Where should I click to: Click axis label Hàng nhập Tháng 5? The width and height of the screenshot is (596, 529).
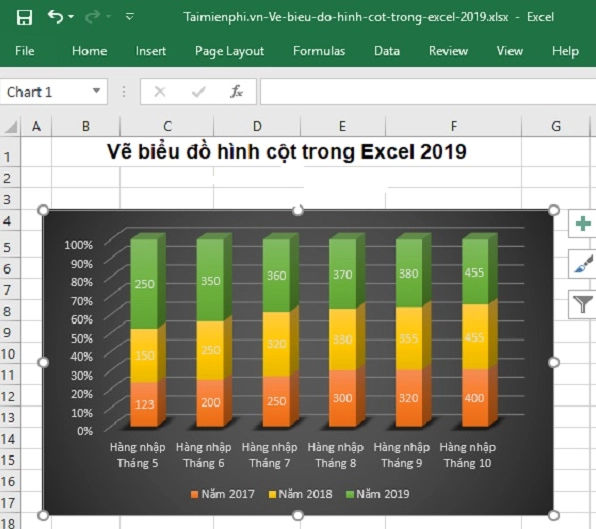click(138, 455)
